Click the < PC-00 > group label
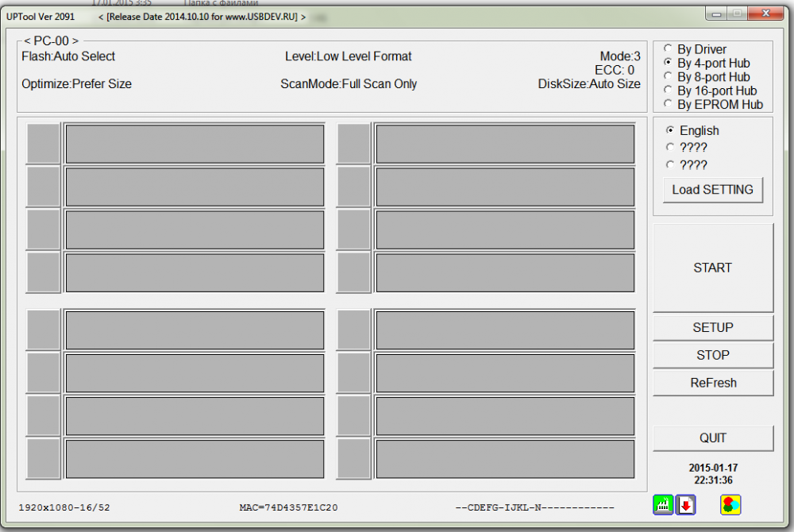The width and height of the screenshot is (794, 532). 51,40
